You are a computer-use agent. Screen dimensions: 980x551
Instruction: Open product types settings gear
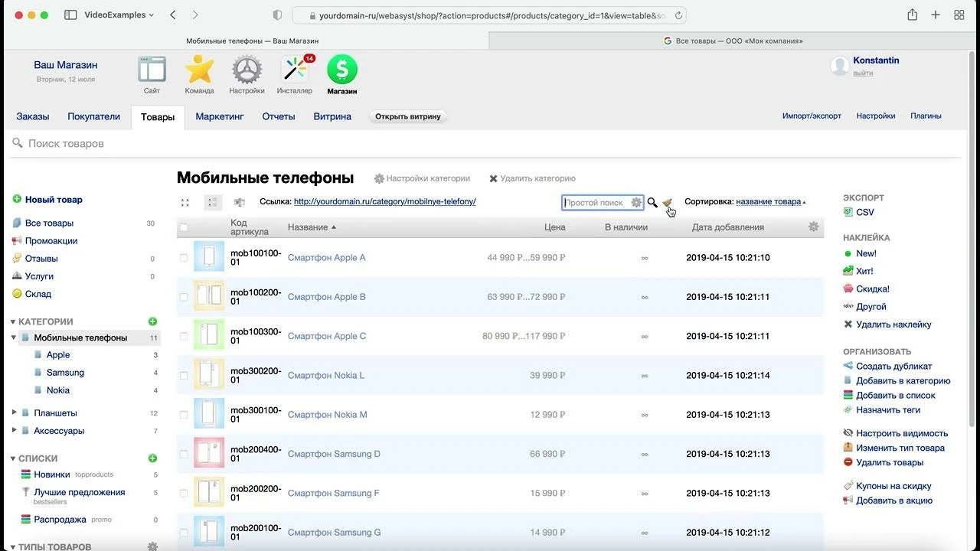tap(152, 546)
